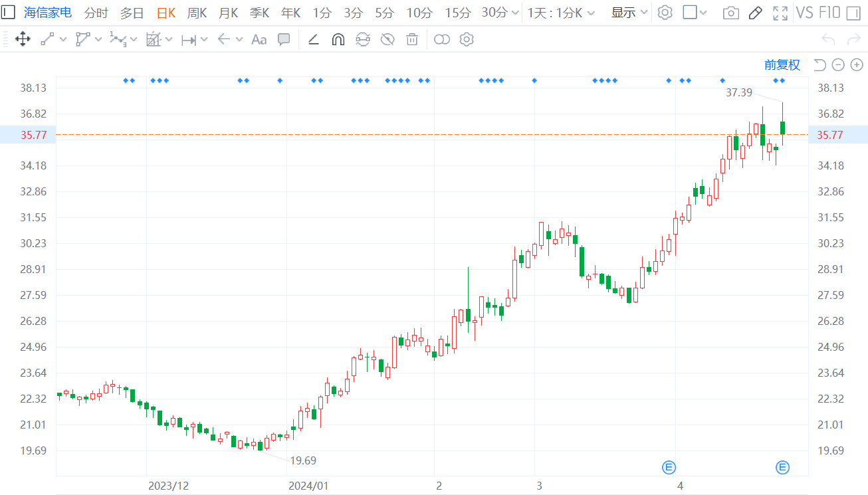Select the range extension arrow tool
This screenshot has width=868, height=495.
189,40
